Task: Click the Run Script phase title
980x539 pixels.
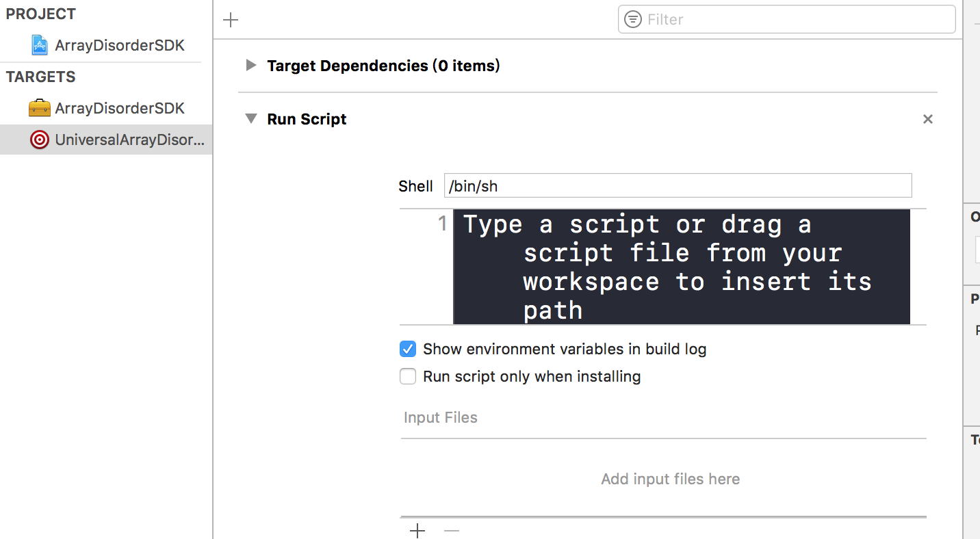Action: (x=307, y=119)
